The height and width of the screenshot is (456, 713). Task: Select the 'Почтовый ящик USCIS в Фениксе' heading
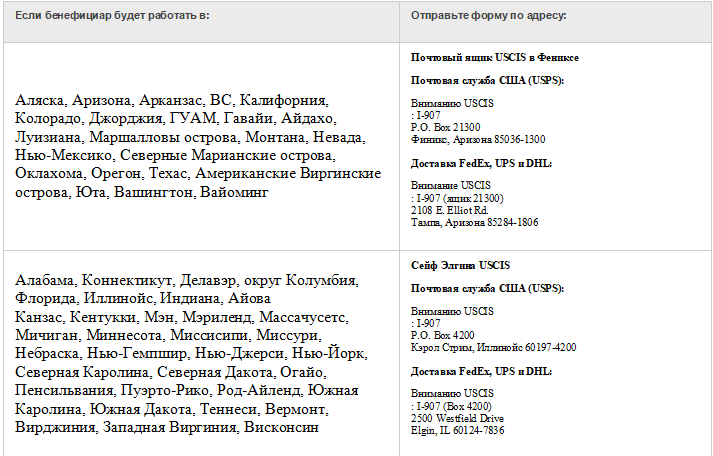(x=495, y=58)
